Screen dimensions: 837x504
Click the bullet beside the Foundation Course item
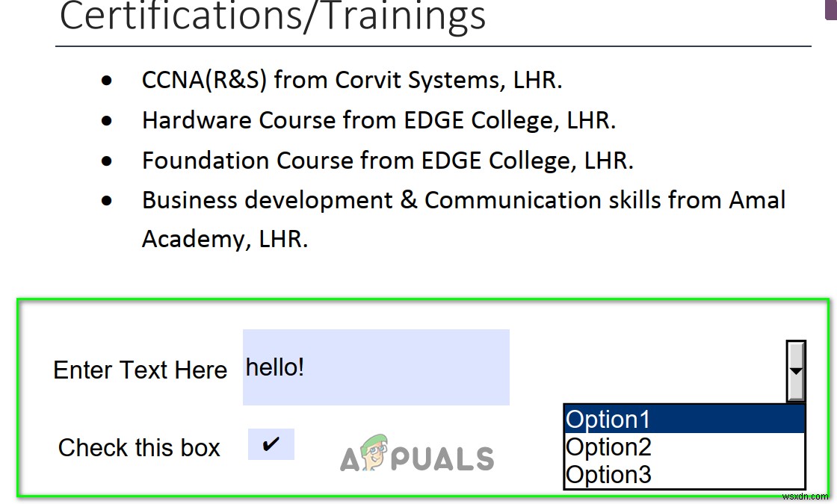click(108, 161)
